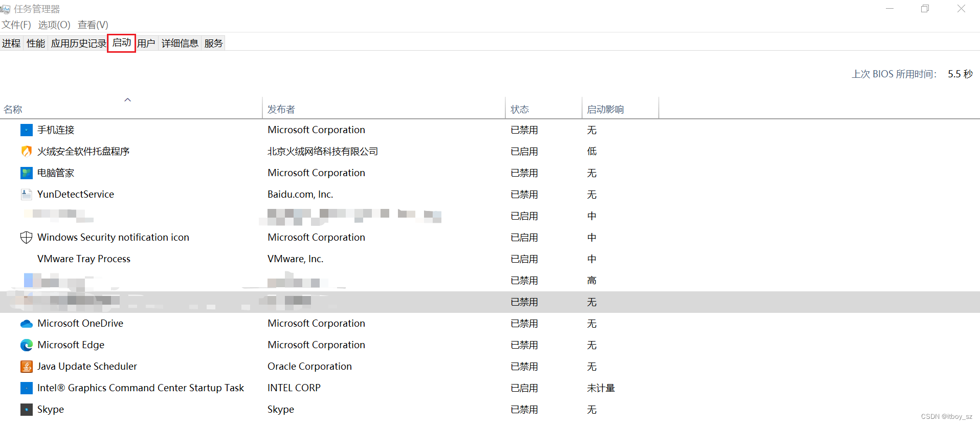Click 已启用 status of 火绒安全软件托盘程序
The image size is (980, 425).
[524, 152]
